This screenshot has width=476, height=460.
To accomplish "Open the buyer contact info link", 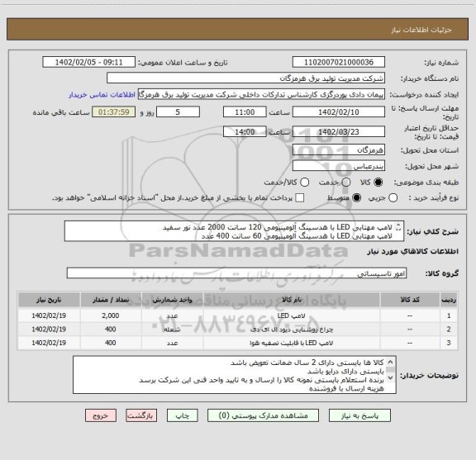I will (102, 95).
